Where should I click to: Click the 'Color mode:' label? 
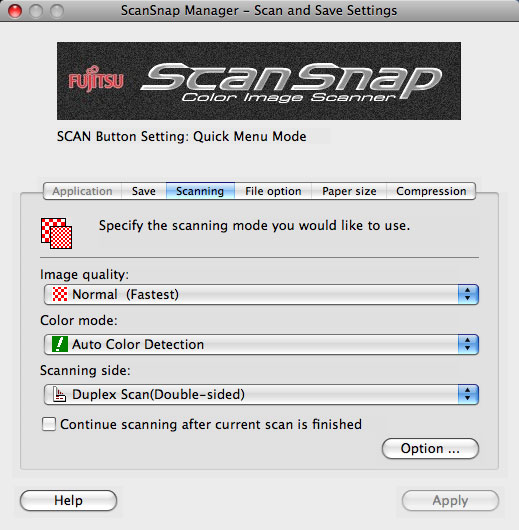coord(79,320)
